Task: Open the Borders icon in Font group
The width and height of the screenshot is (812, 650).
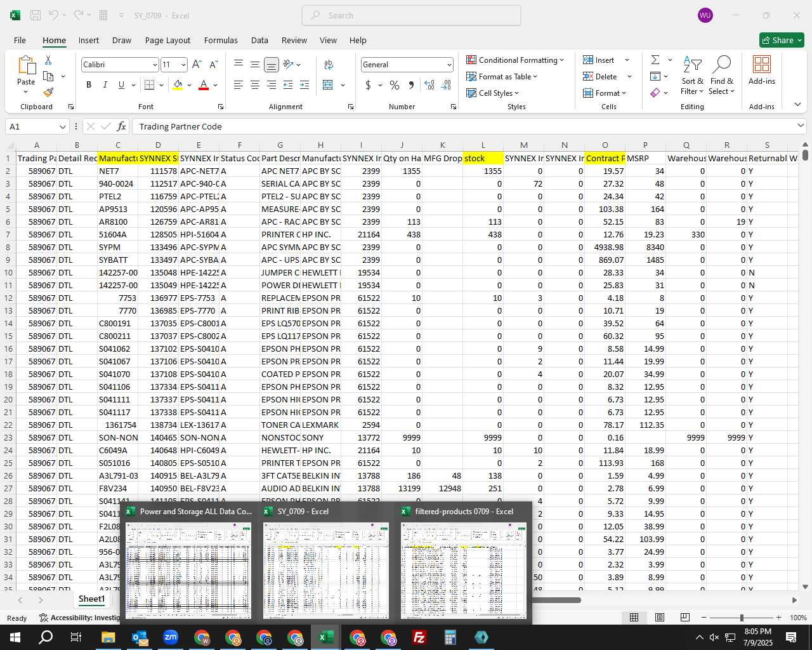Action: coord(150,84)
